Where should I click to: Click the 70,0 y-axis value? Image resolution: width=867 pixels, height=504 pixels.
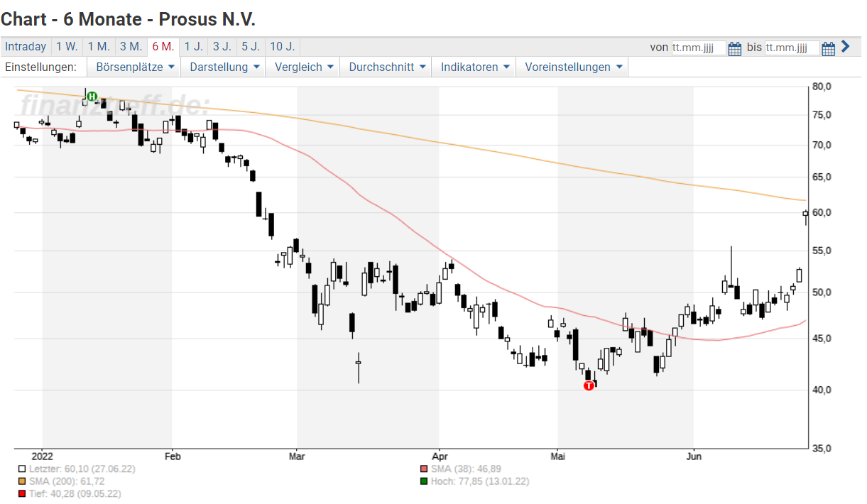pos(822,145)
